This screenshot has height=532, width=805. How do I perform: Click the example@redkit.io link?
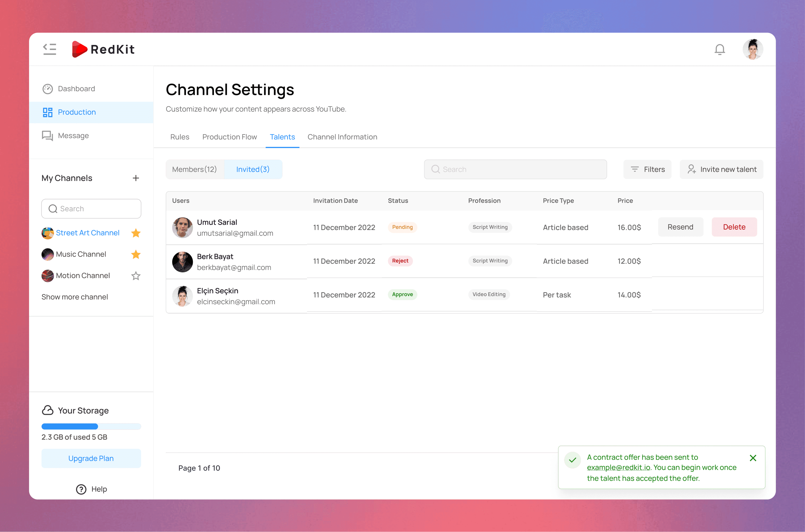[619, 468]
